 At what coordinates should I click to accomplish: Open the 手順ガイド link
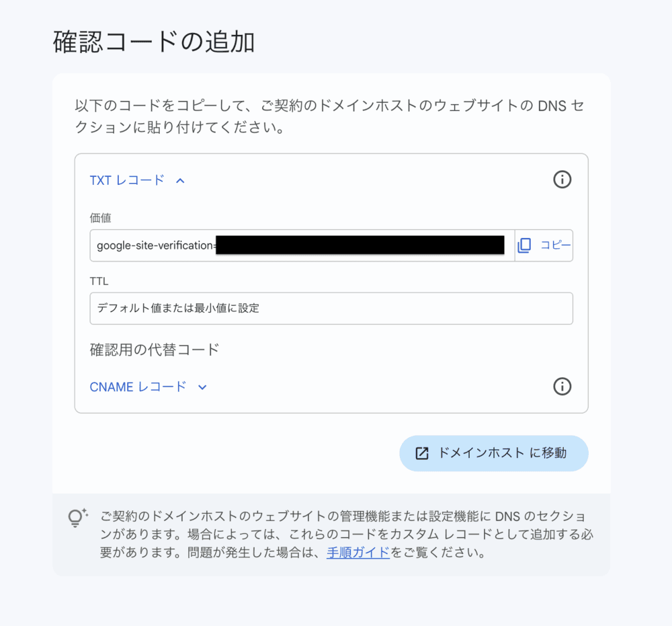click(x=358, y=553)
